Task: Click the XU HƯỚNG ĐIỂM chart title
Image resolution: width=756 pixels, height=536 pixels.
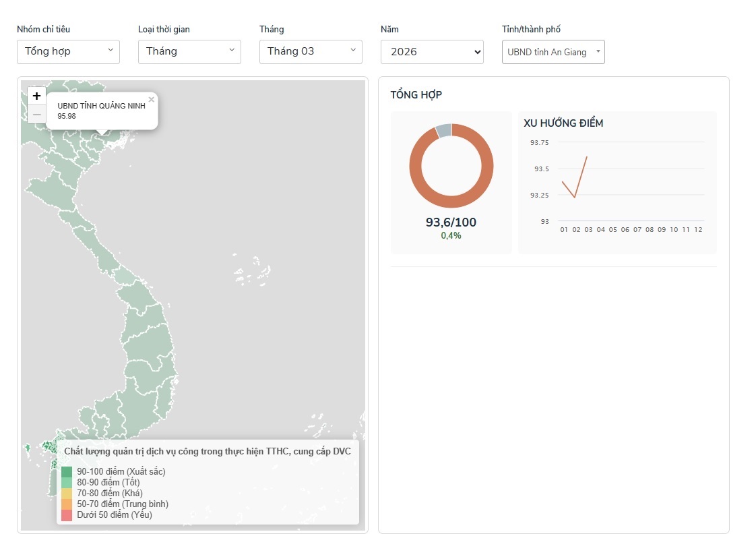Action: point(563,123)
